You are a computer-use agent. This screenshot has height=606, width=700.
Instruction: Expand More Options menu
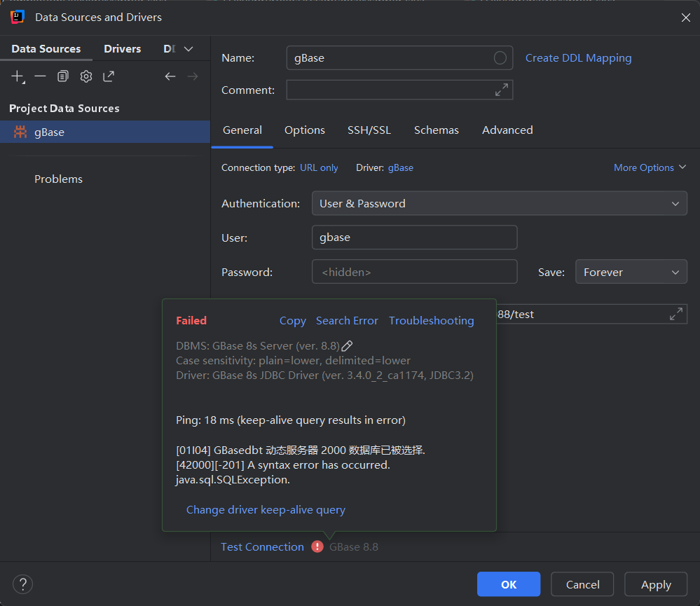point(650,167)
